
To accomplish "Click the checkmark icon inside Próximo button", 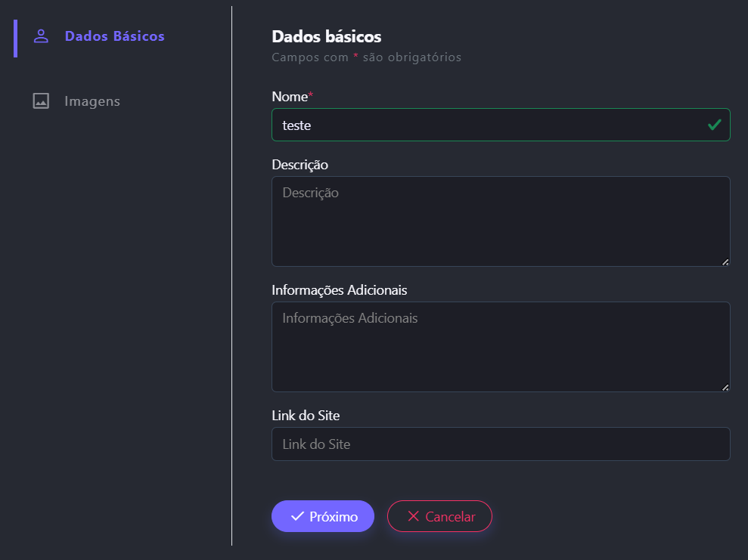I will point(297,516).
